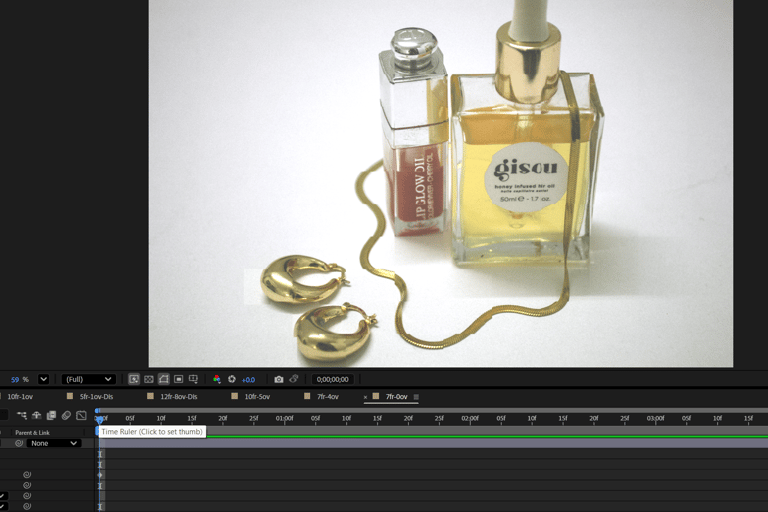Click the blue current time indicator
The image size is (768, 512).
(99, 419)
